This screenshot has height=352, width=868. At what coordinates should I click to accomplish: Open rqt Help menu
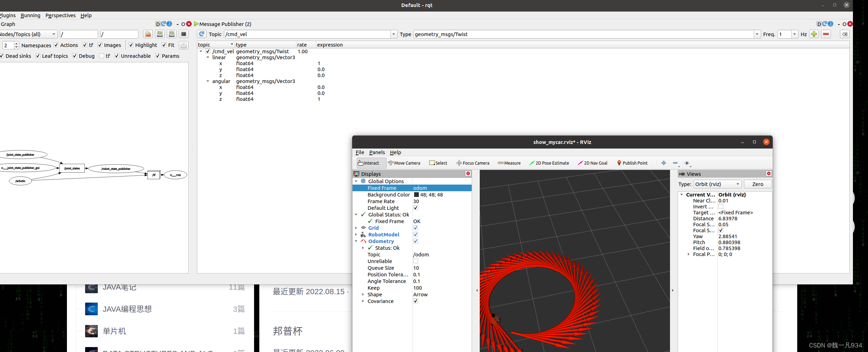tap(86, 15)
